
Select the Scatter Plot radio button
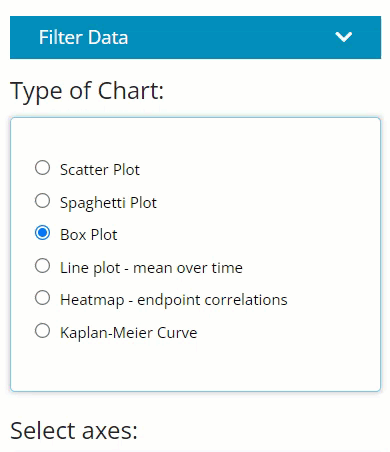click(42, 168)
